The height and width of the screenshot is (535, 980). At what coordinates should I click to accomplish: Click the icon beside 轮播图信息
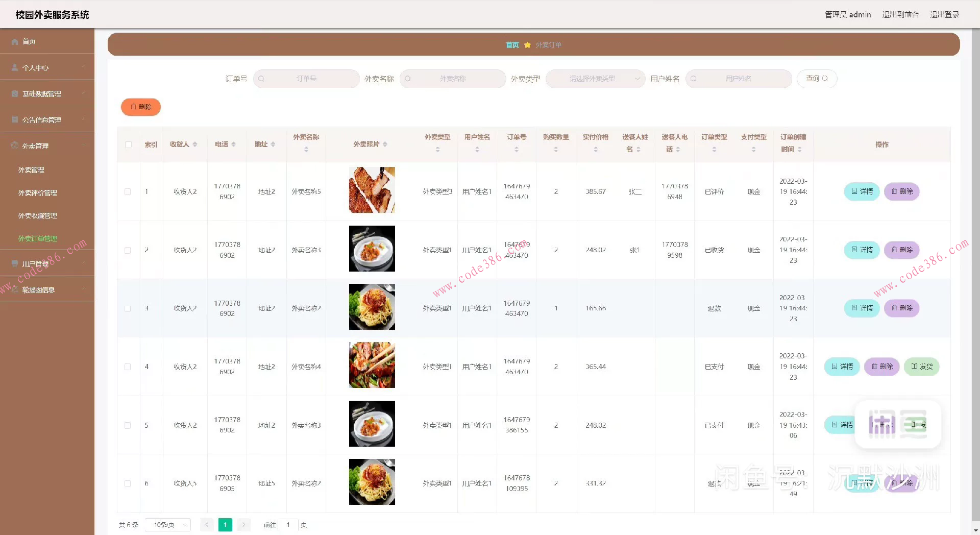[x=15, y=289]
